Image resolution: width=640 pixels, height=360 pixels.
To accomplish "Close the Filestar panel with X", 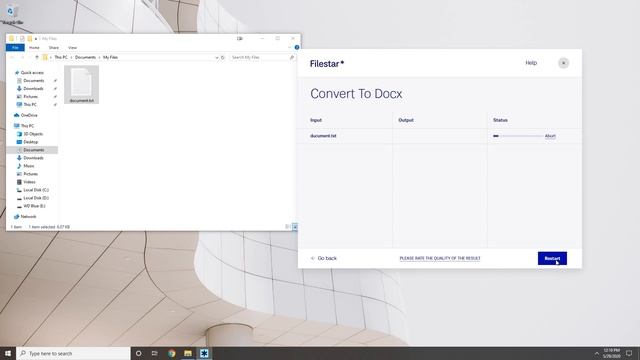I will tap(563, 63).
